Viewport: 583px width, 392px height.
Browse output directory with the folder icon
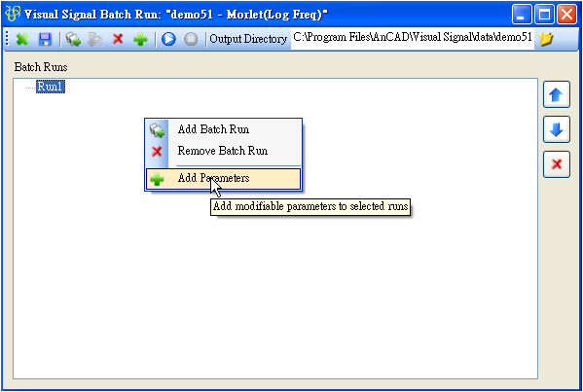pos(546,39)
